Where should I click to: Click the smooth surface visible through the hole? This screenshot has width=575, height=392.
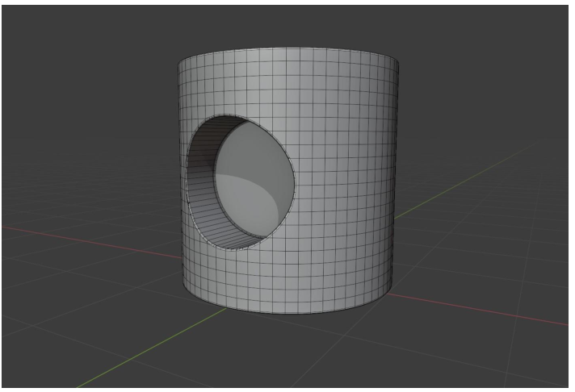(255, 180)
